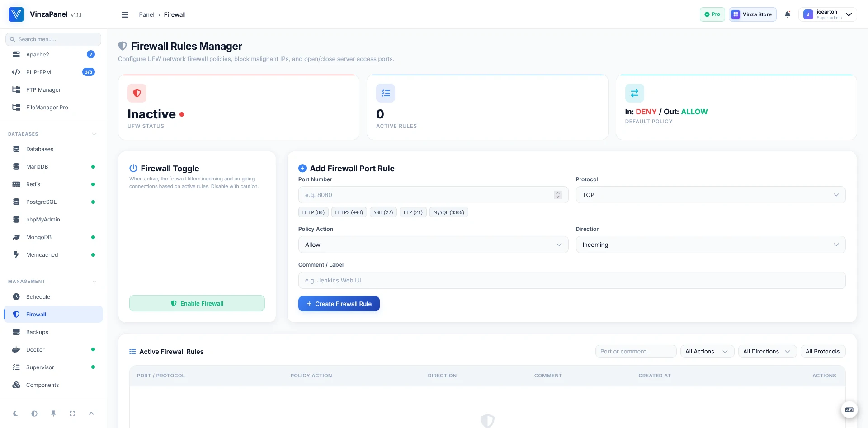The width and height of the screenshot is (868, 428).
Task: Click the Create Firewall Rule button
Action: click(x=339, y=304)
